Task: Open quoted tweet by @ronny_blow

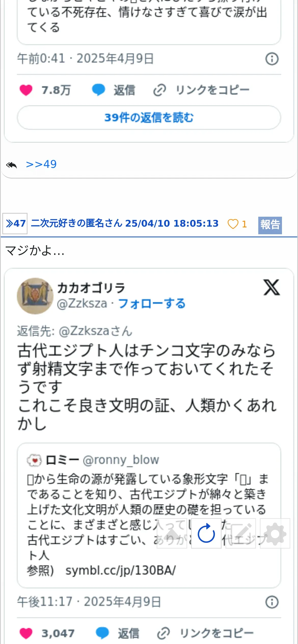Action: [x=149, y=515]
